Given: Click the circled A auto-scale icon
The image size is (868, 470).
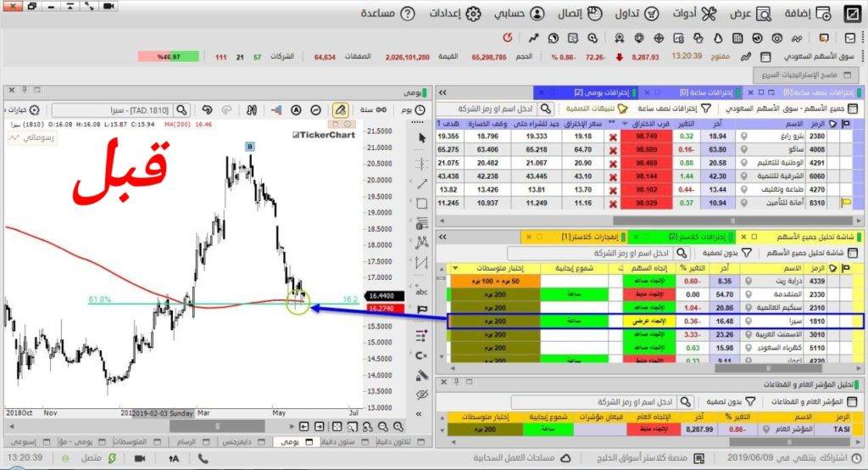Looking at the screenshot, I should click(x=296, y=109).
